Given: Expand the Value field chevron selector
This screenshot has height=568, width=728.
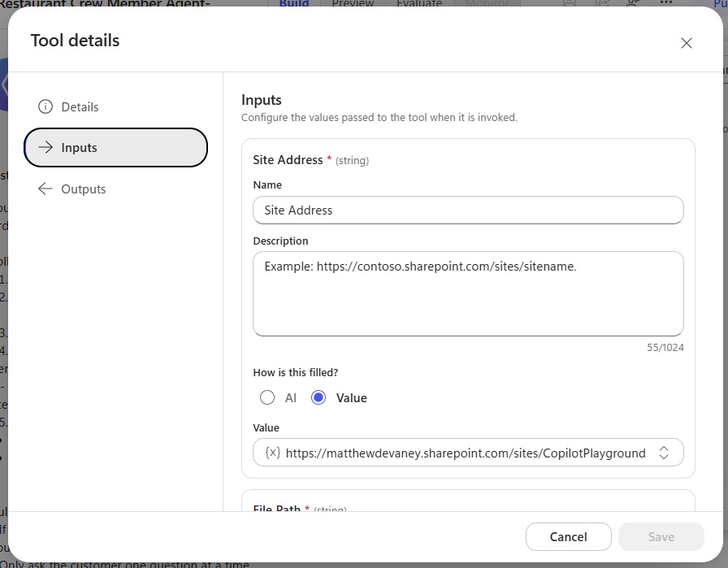Looking at the screenshot, I should click(664, 453).
